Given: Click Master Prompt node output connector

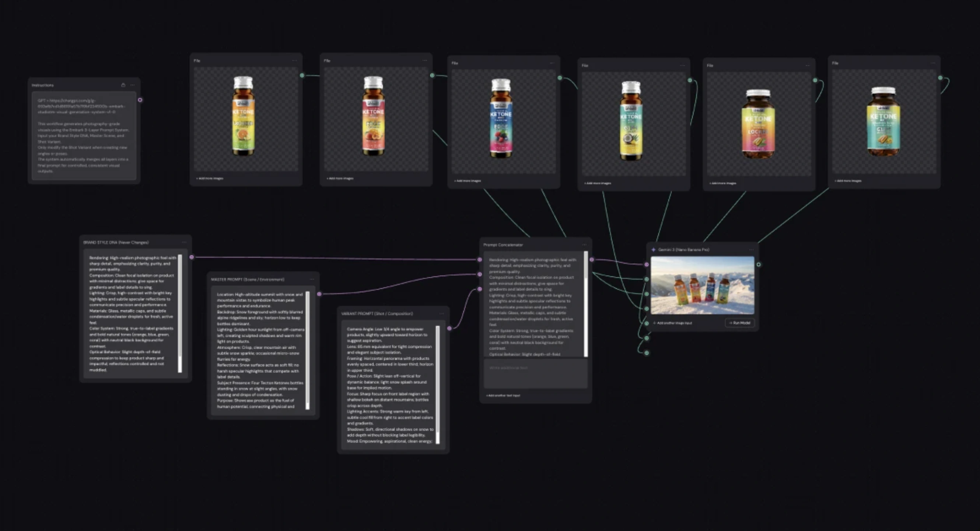Looking at the screenshot, I should pos(319,294).
